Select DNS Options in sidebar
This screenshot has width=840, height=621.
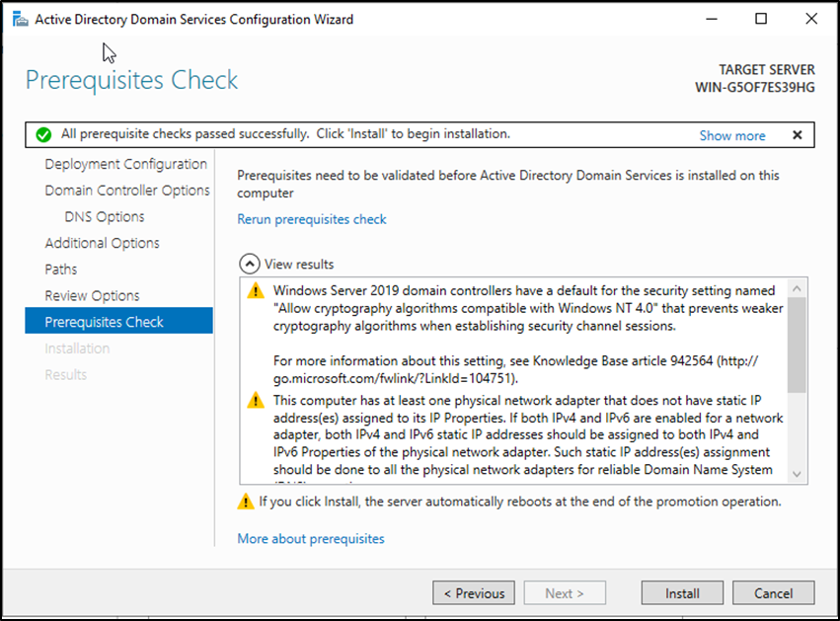coord(105,217)
